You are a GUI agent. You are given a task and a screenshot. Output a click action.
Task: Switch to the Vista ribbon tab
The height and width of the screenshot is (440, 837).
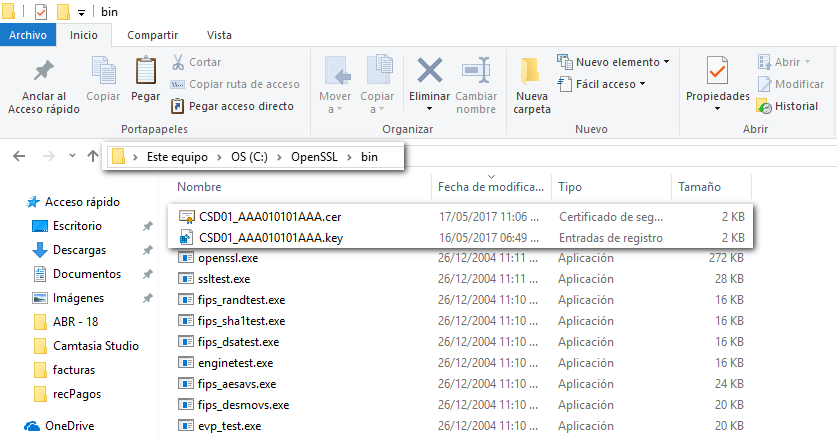pos(219,35)
